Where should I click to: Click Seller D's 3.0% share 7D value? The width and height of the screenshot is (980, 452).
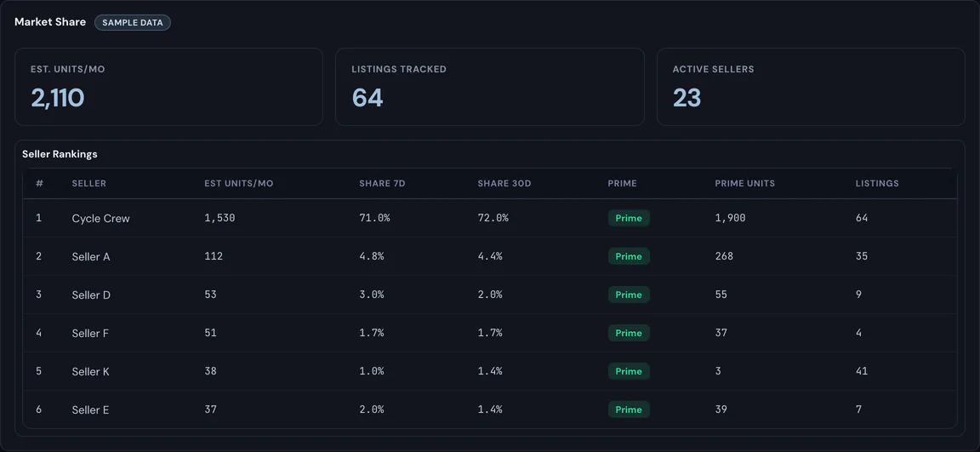tap(371, 295)
